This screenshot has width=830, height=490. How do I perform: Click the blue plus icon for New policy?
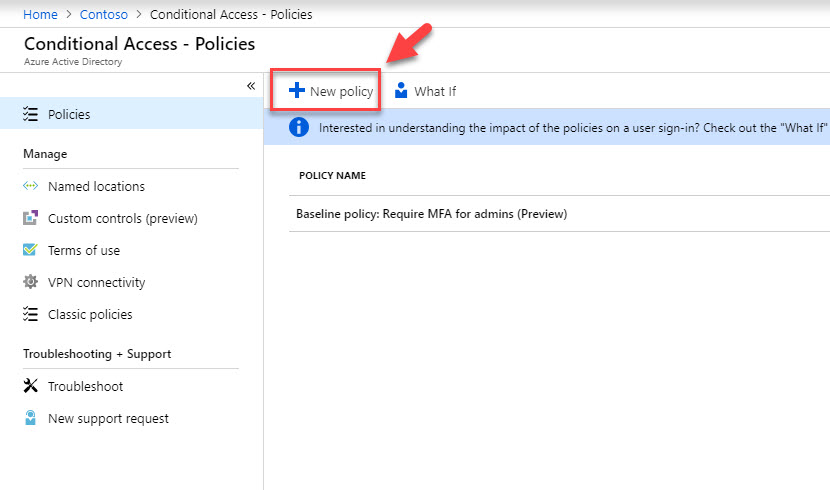tap(296, 90)
